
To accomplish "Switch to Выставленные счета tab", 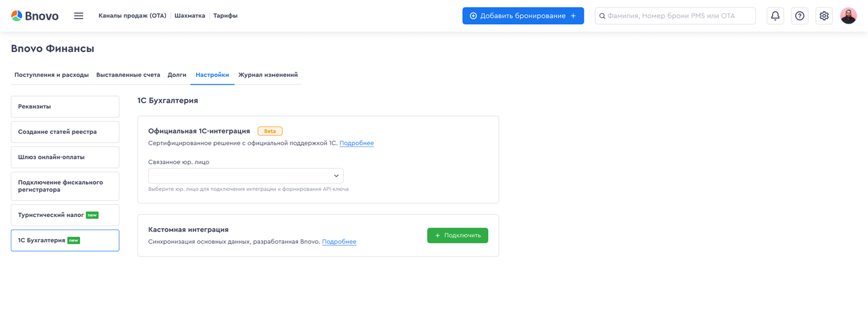I will [128, 75].
